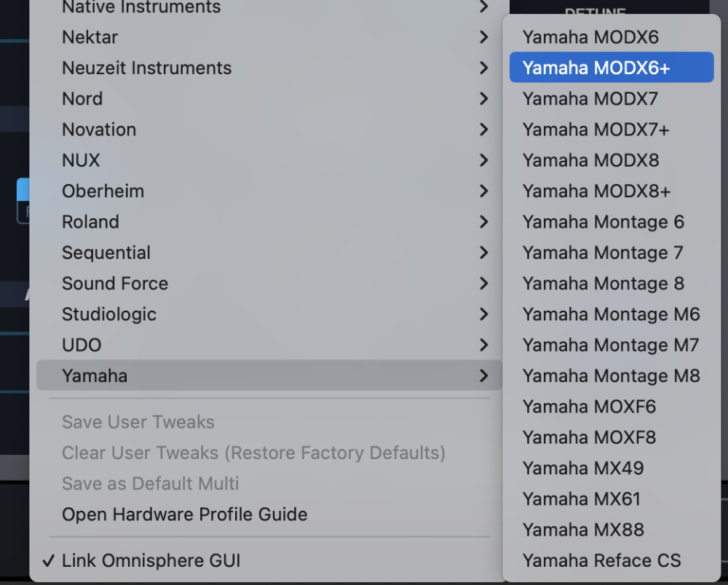This screenshot has height=585, width=728.
Task: Choose Yamaha MX49 profile
Action: coord(582,468)
